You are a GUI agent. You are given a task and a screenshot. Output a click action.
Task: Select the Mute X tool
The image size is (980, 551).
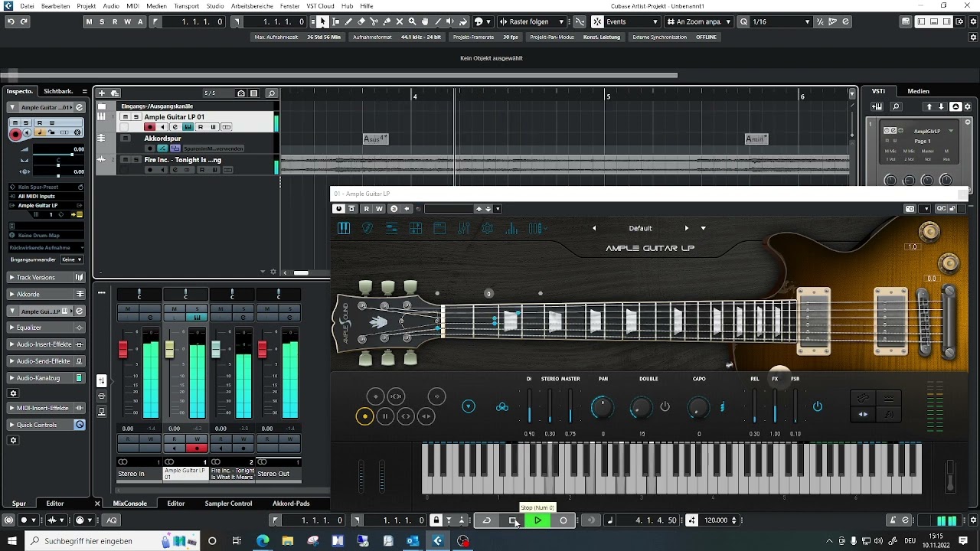coord(400,21)
